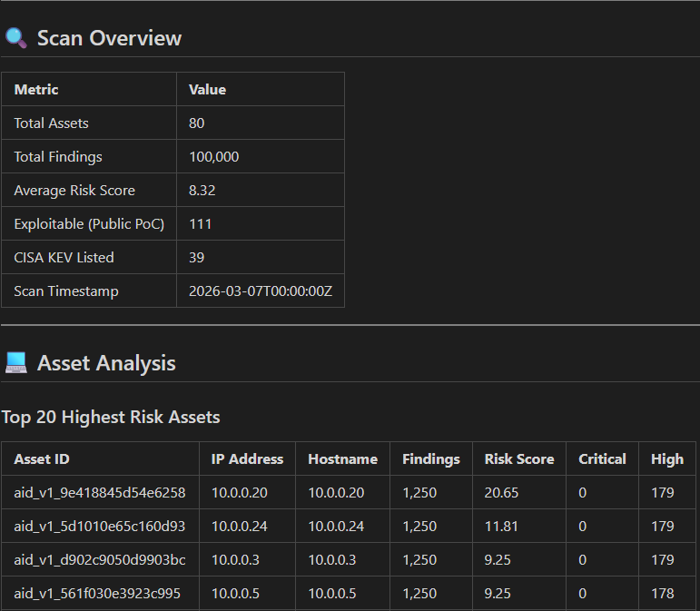700x611 pixels.
Task: Select asset ID aid_v1_d902c9050d9903bc
Action: (100, 559)
